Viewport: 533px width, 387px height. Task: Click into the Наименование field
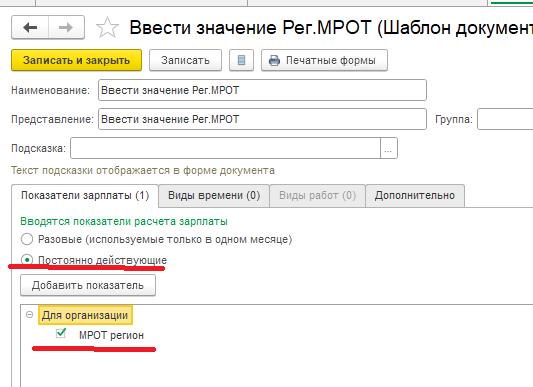[x=262, y=90]
